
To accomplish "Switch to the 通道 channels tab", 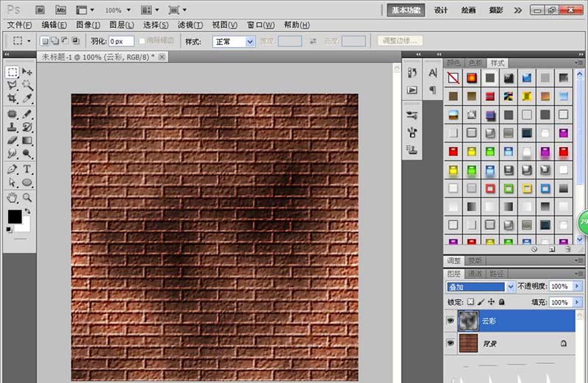I will click(476, 273).
